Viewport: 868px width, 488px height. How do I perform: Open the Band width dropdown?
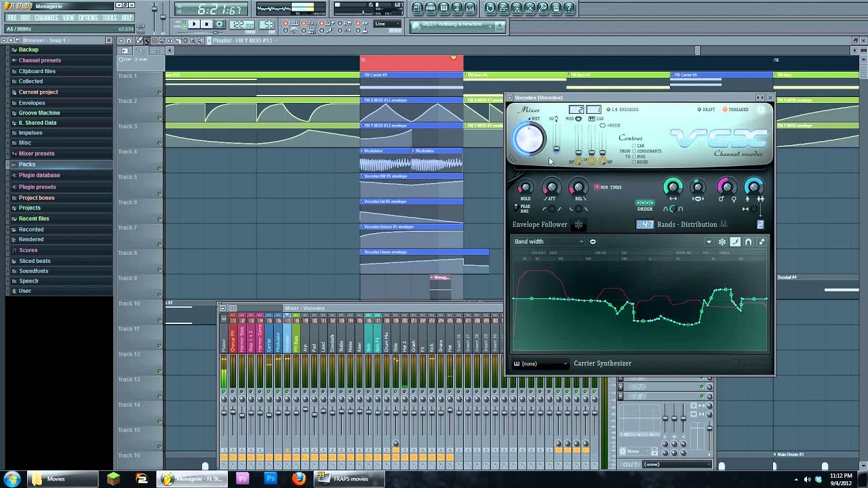click(x=549, y=242)
